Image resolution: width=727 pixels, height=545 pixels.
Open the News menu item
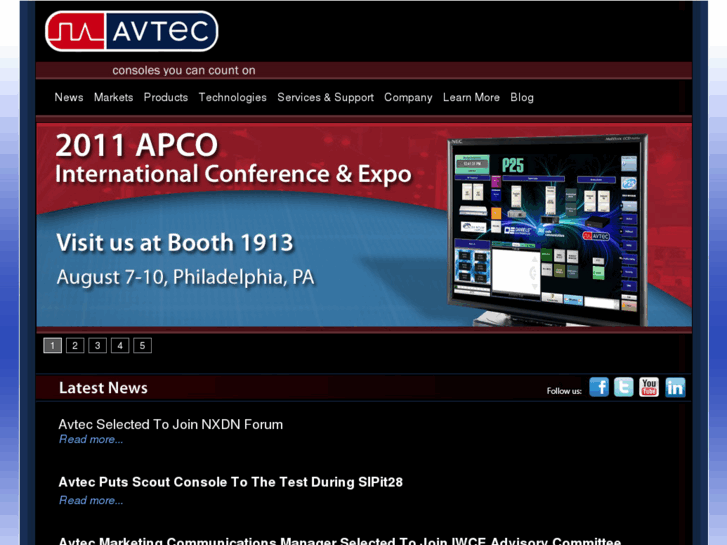pos(69,97)
